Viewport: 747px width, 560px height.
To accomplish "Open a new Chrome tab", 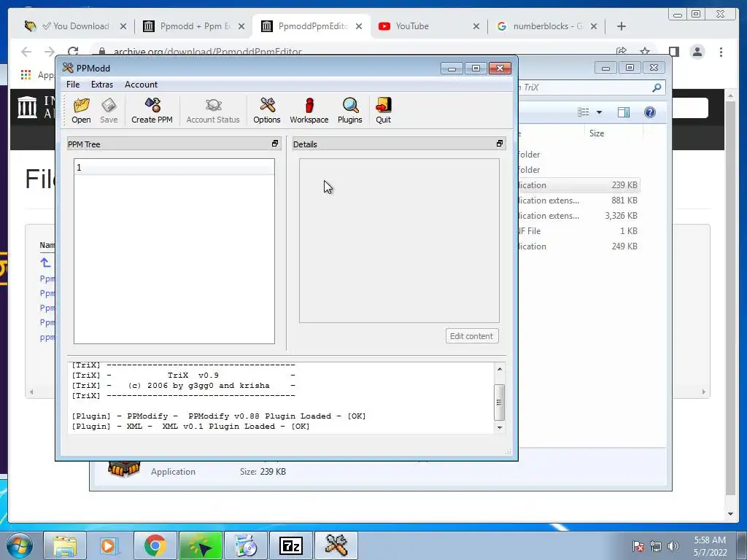I will (622, 26).
